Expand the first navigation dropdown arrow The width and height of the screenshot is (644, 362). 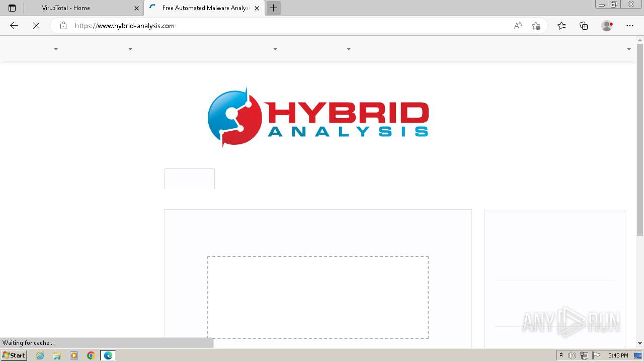pos(56,49)
